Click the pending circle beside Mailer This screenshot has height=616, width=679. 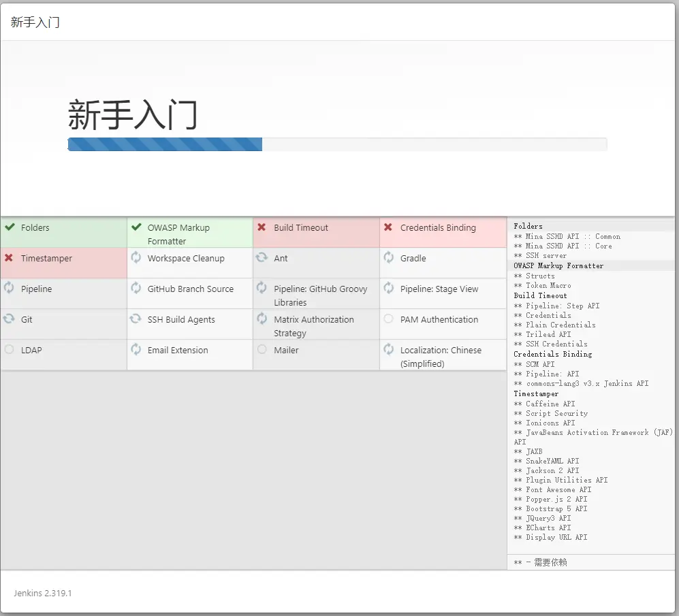[x=262, y=350]
